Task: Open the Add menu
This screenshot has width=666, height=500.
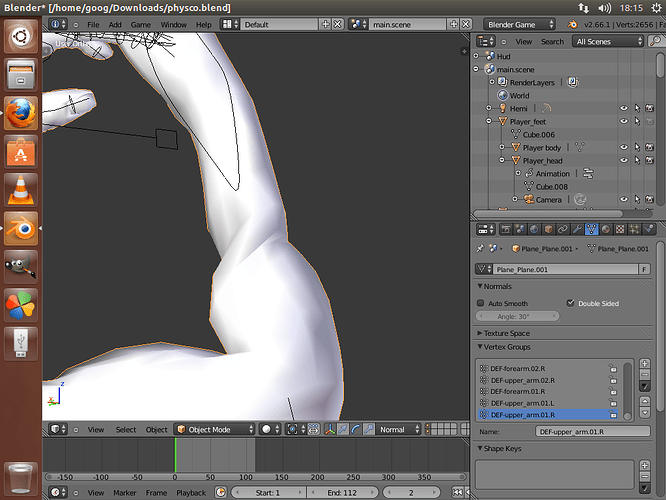Action: point(115,25)
